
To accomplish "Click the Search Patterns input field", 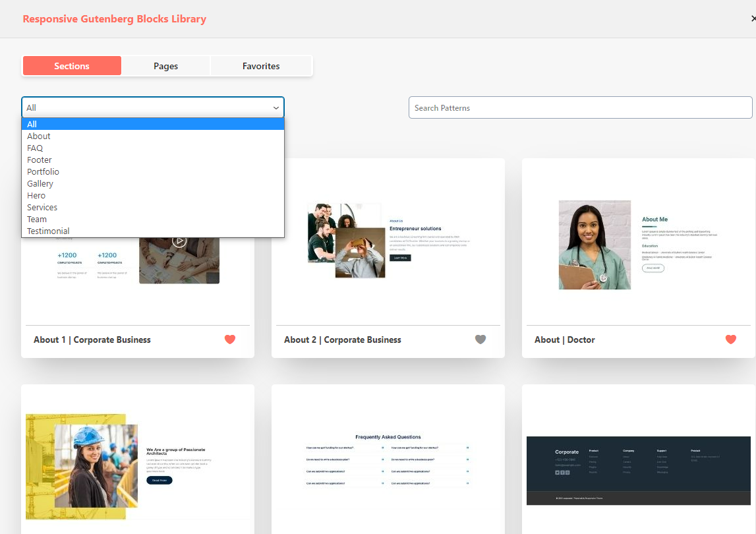I will (580, 107).
